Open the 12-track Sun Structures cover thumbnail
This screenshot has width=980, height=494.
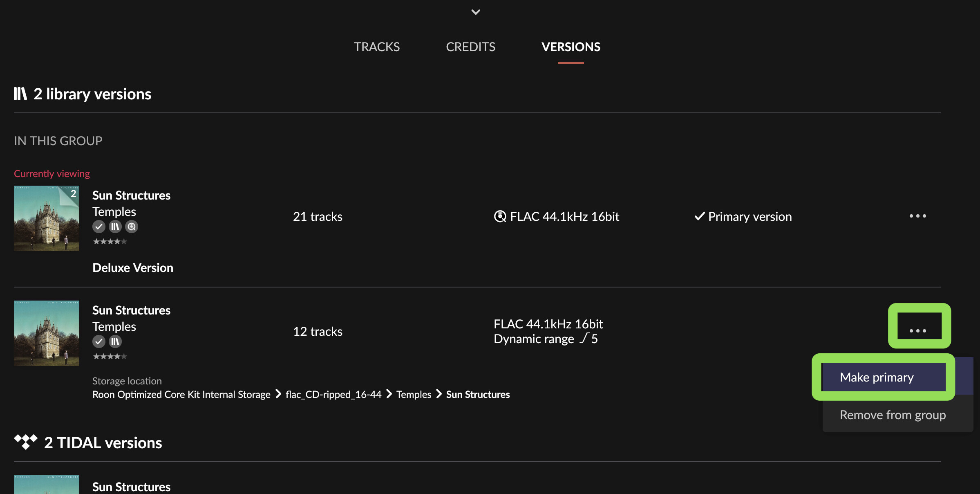[47, 333]
